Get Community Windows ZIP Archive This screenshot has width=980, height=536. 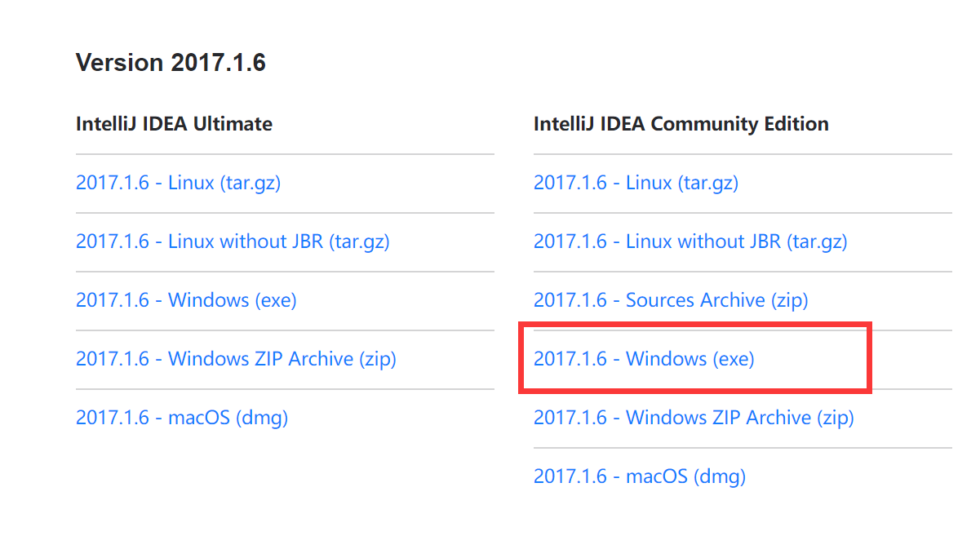coord(694,418)
